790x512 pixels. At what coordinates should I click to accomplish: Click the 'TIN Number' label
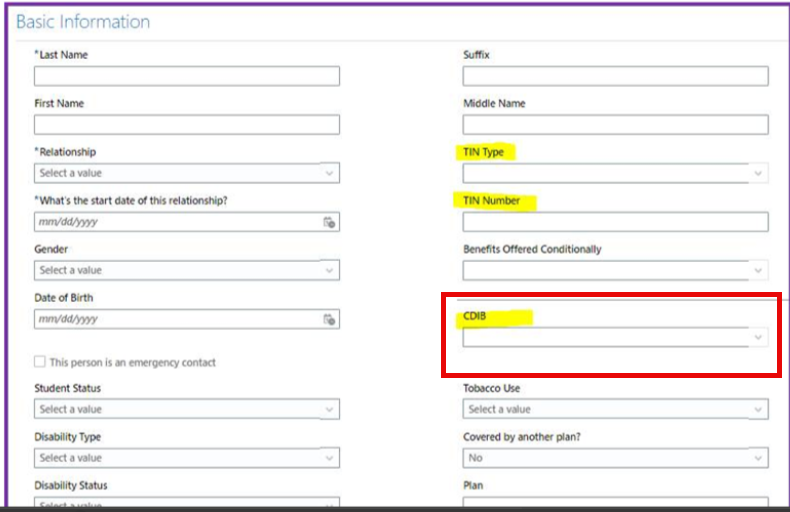pyautogui.click(x=491, y=201)
